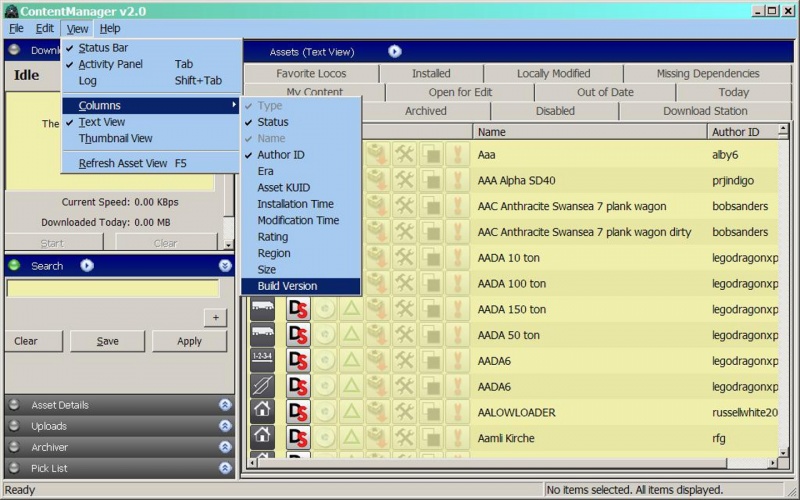Click into the Search filter input field
Viewport: 800px width, 500px height.
coord(113,288)
